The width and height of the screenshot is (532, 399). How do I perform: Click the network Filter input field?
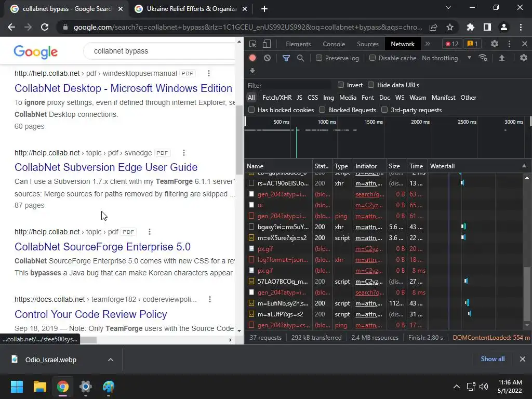point(288,85)
